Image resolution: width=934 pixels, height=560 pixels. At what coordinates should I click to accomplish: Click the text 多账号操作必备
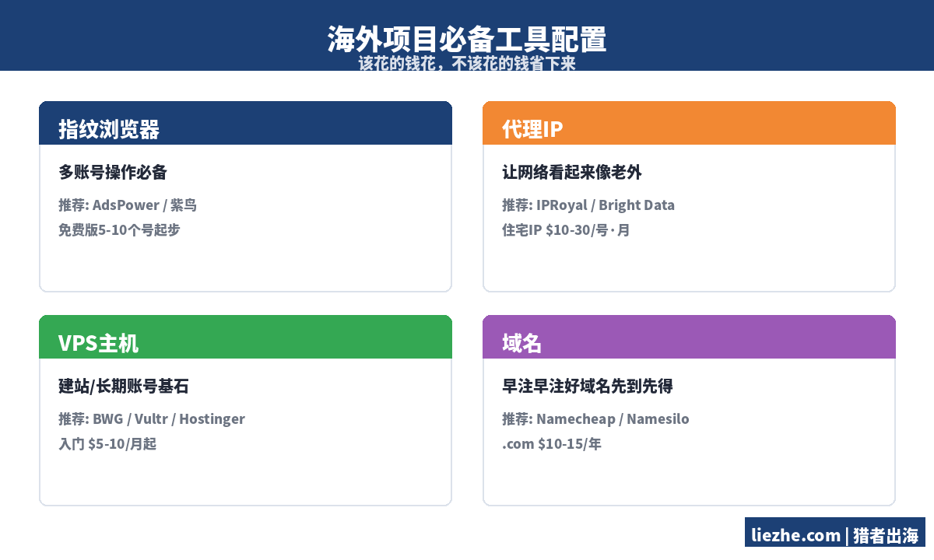click(x=113, y=172)
